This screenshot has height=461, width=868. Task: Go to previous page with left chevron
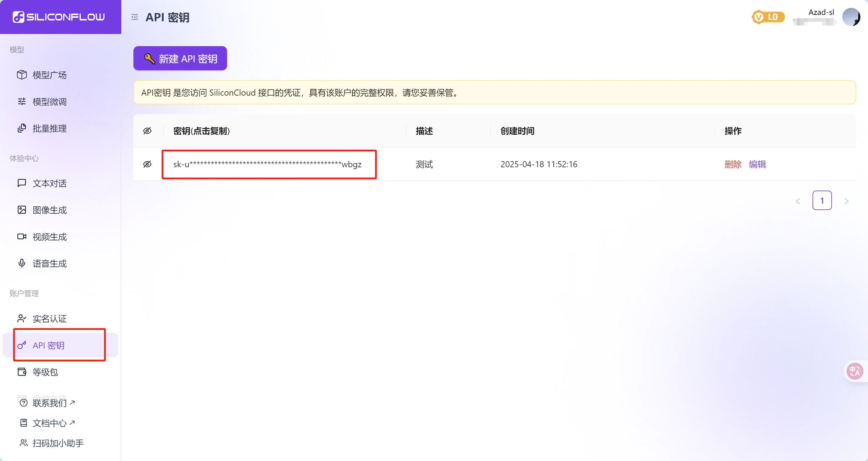tap(798, 201)
